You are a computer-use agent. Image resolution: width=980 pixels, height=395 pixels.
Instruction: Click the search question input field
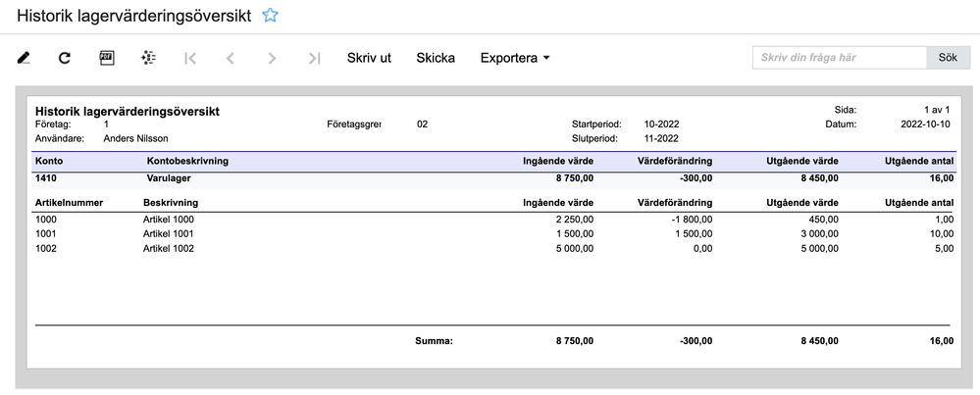tap(840, 58)
